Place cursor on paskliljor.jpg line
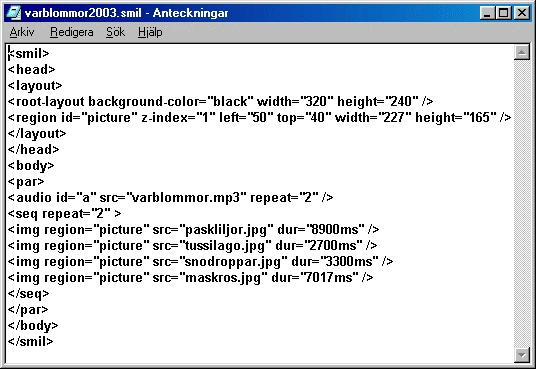Screen dimensions: 536x369 pos(193,229)
